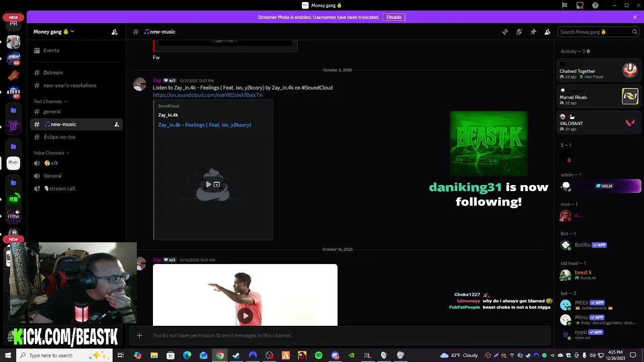The image size is (644, 362).
Task: Click the nypsi bot member
Action: [599, 334]
